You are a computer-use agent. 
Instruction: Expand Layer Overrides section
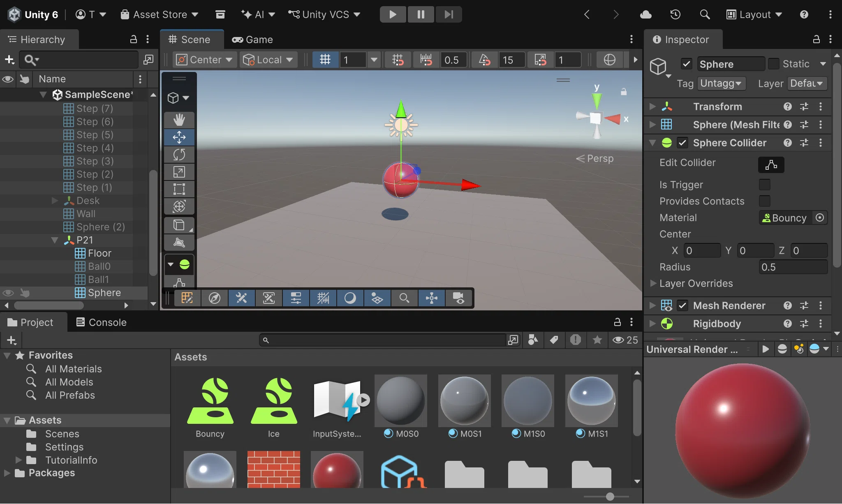pos(653,283)
